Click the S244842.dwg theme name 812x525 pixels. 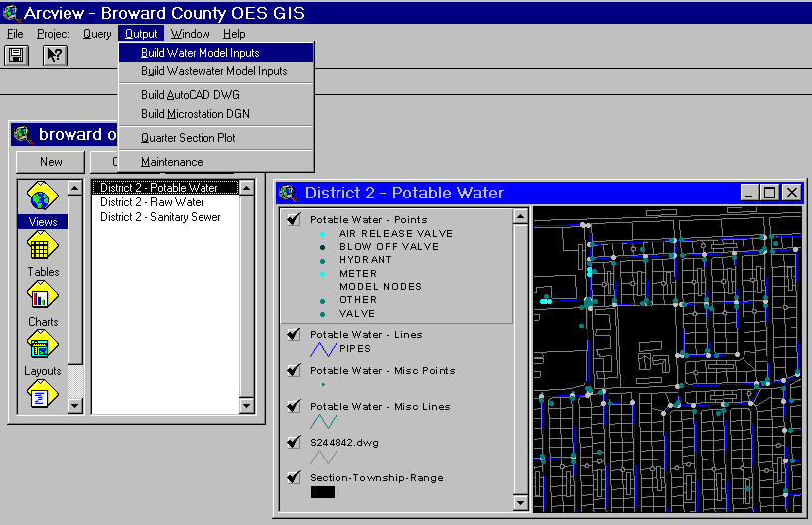click(x=344, y=443)
